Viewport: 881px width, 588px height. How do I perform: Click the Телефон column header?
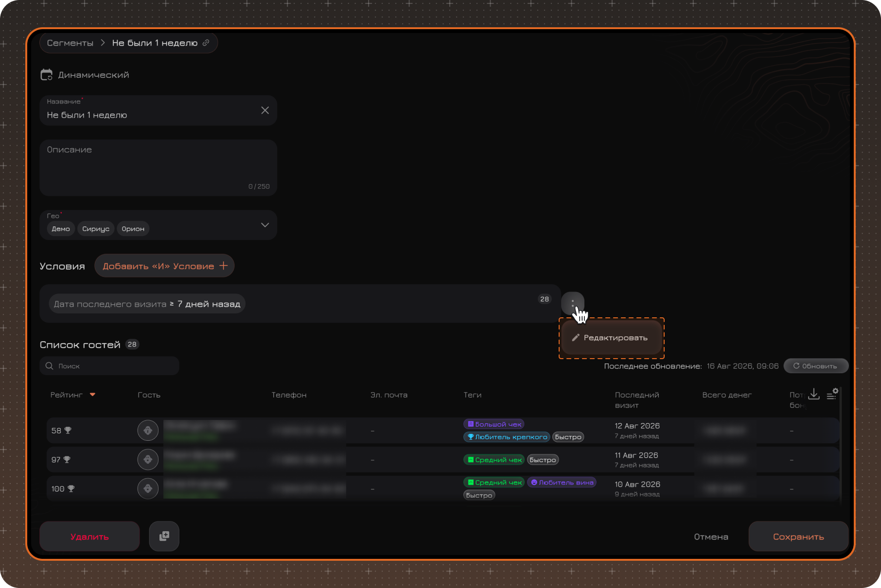coord(289,395)
